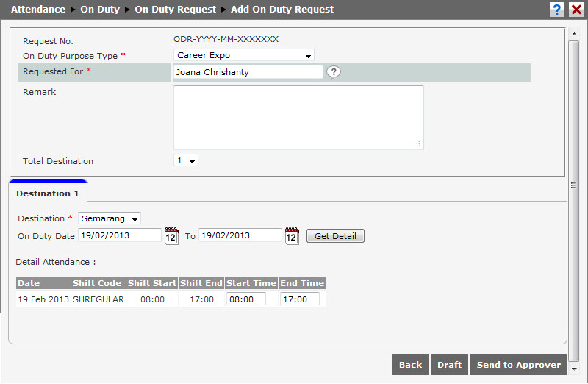Open calendar picker for On Duty end date
This screenshot has height=384, width=588.
click(x=292, y=236)
